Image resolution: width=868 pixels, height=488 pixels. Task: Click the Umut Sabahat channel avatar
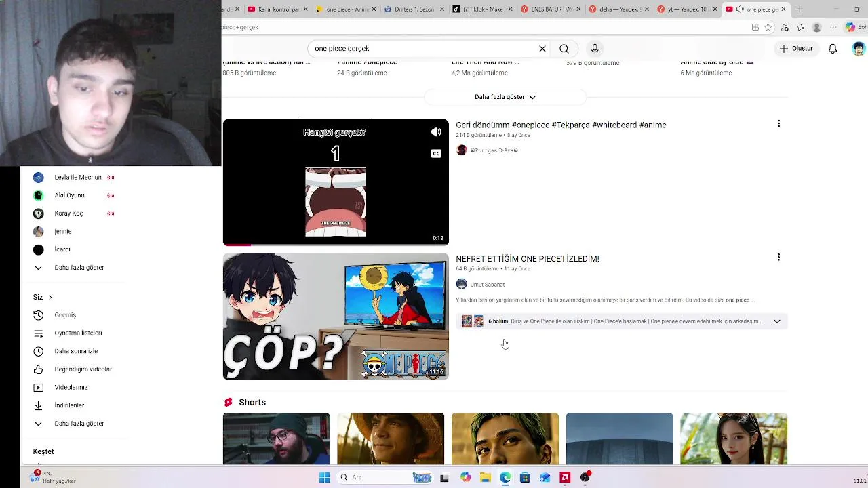[462, 284]
